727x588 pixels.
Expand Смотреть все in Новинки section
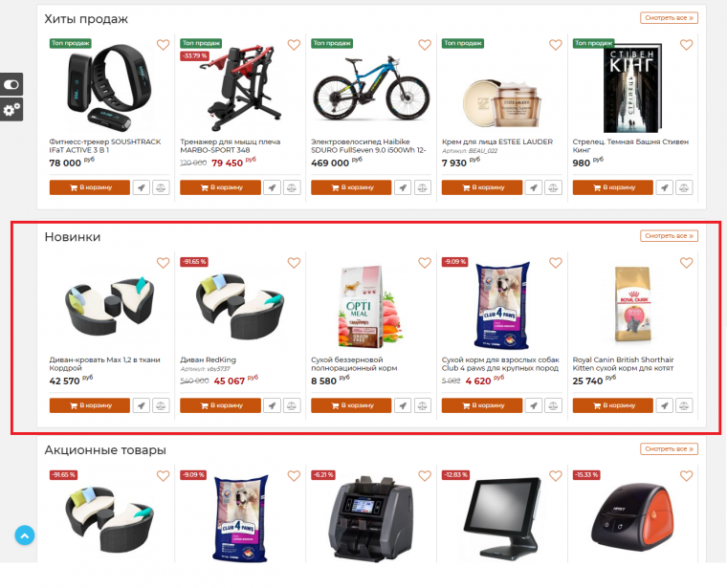669,236
